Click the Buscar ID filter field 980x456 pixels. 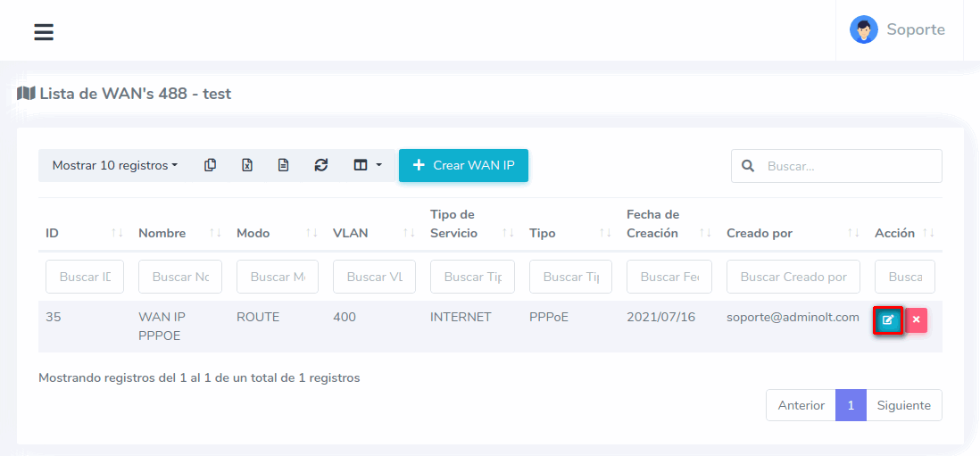[84, 277]
